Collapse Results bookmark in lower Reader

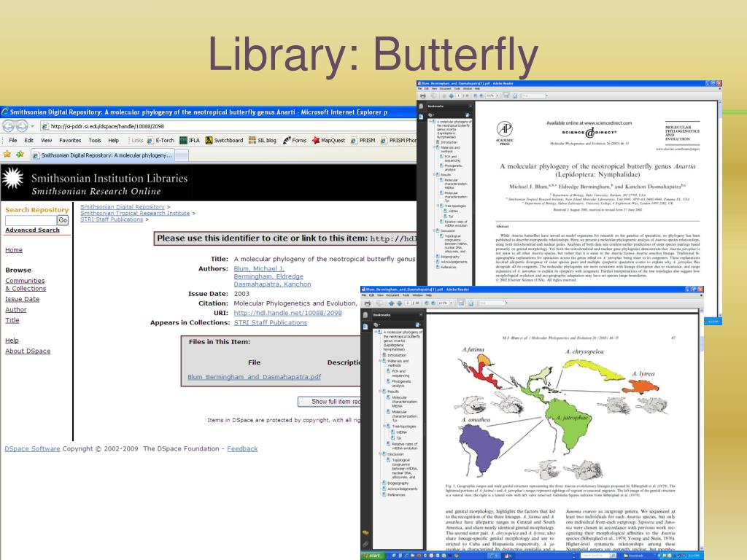point(380,392)
